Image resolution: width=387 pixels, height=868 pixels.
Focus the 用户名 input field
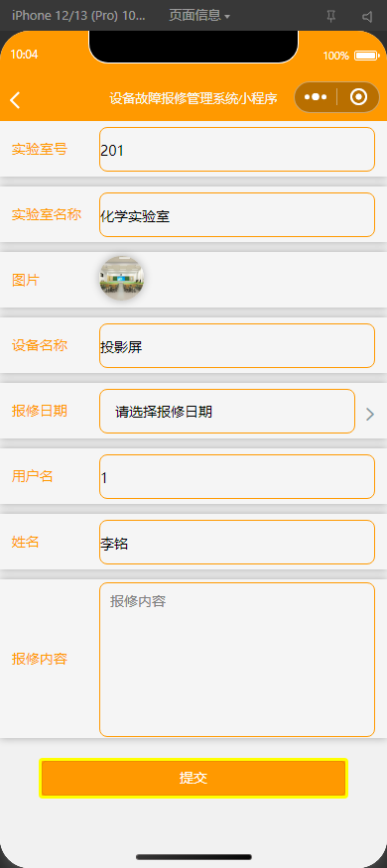click(237, 476)
